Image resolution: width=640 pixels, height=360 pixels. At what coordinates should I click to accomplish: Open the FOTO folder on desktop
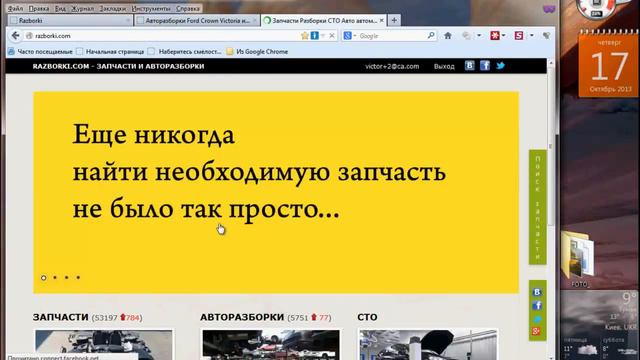[x=579, y=258]
